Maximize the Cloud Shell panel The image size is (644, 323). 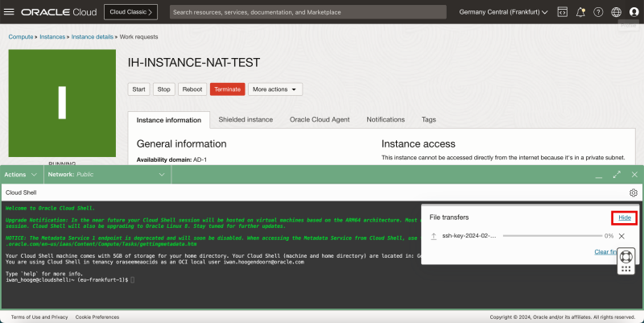(617, 175)
